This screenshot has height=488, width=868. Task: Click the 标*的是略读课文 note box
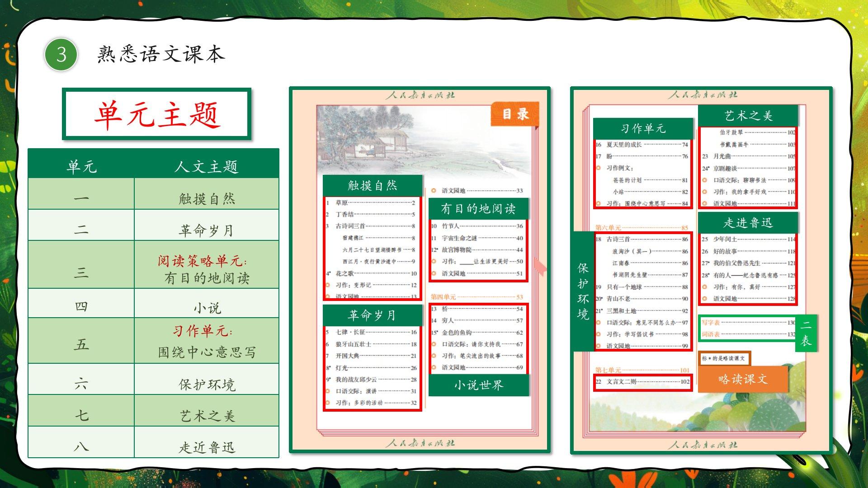coord(724,358)
